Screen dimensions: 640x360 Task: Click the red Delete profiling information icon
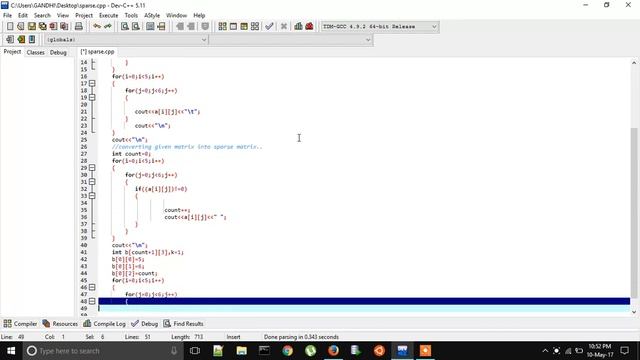[x=309, y=27]
